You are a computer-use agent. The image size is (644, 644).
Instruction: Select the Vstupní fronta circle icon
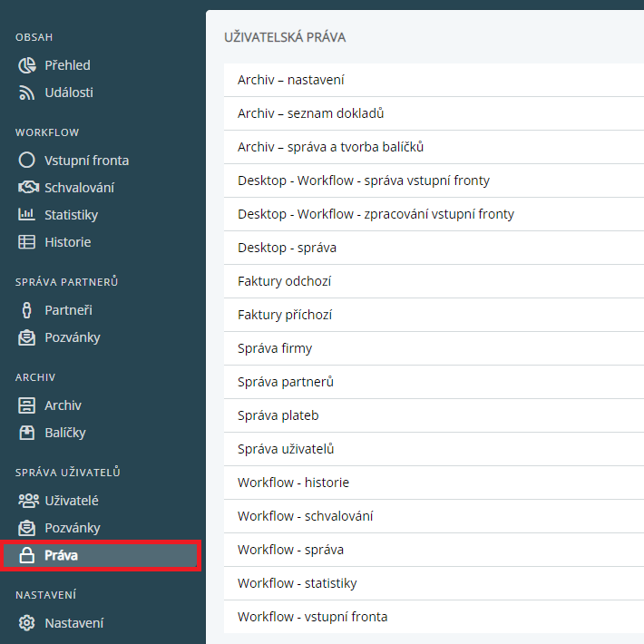27,161
